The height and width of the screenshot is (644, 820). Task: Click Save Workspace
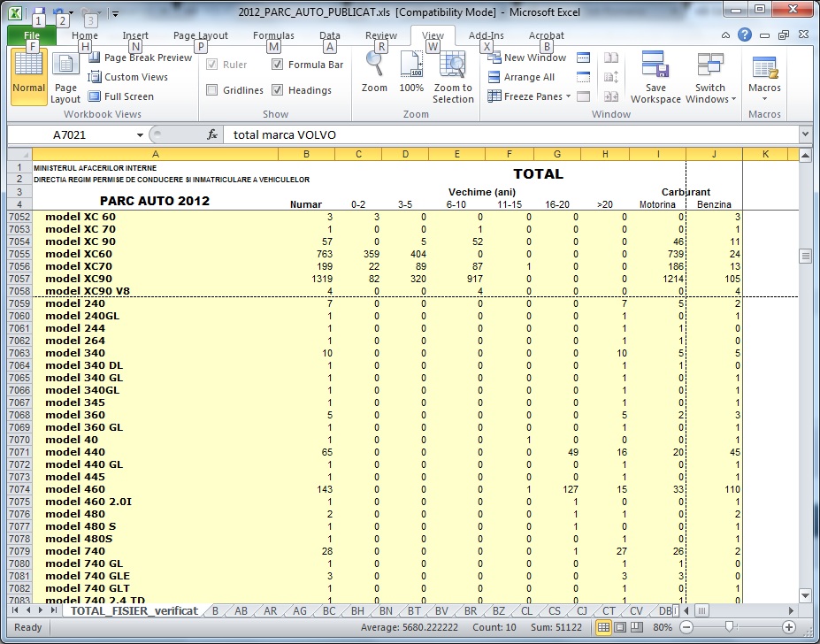[655, 77]
